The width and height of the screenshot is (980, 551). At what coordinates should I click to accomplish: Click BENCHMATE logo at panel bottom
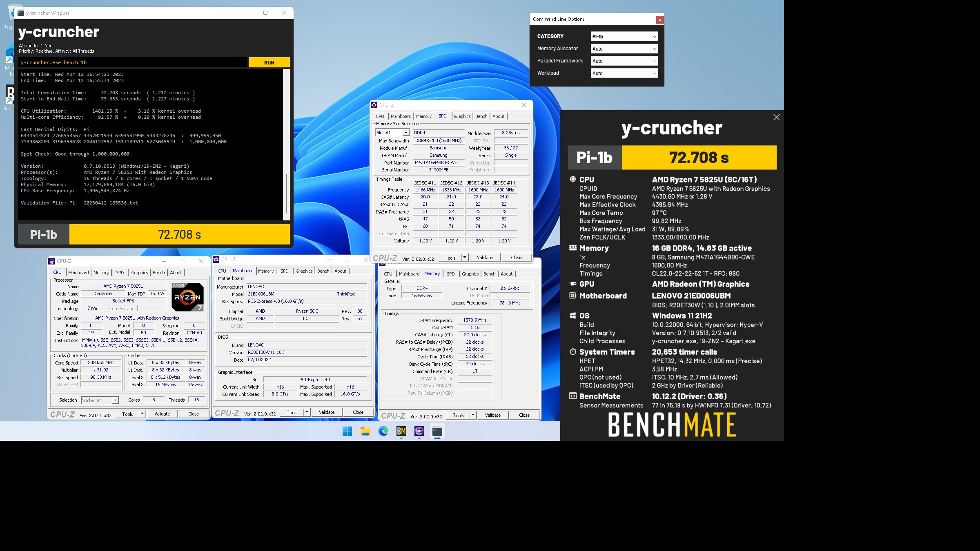click(x=672, y=424)
